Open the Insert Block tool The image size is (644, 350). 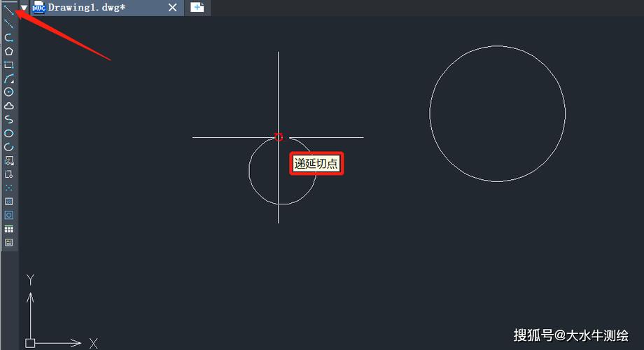pos(8,160)
